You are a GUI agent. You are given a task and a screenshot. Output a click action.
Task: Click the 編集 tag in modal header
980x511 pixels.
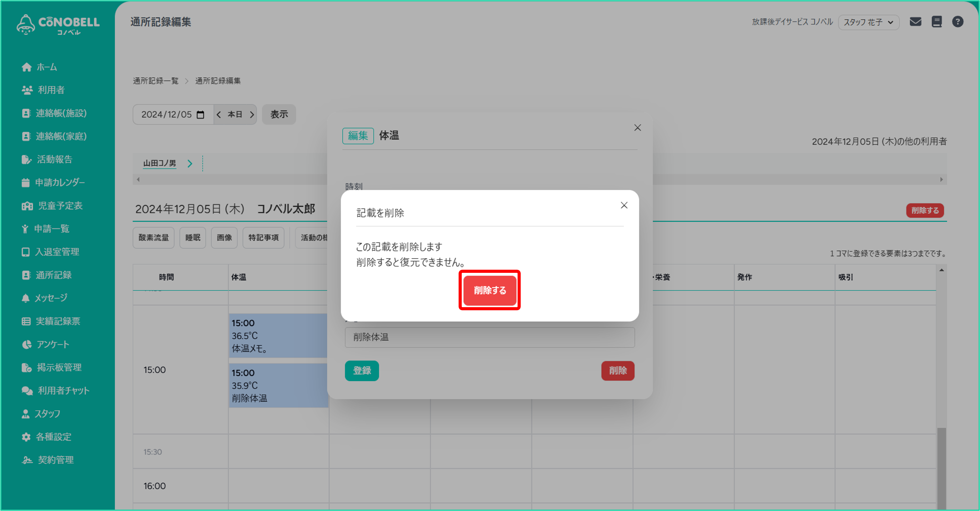(358, 136)
